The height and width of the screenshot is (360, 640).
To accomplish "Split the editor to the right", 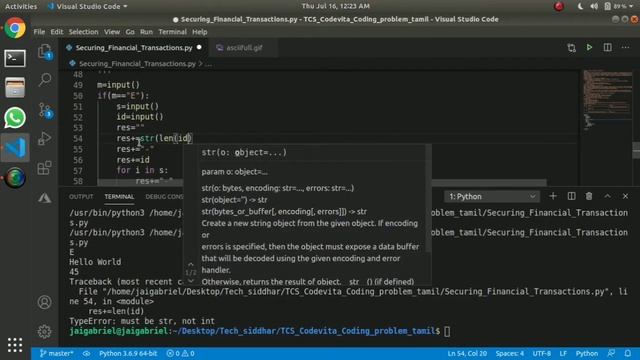I will click(x=607, y=47).
